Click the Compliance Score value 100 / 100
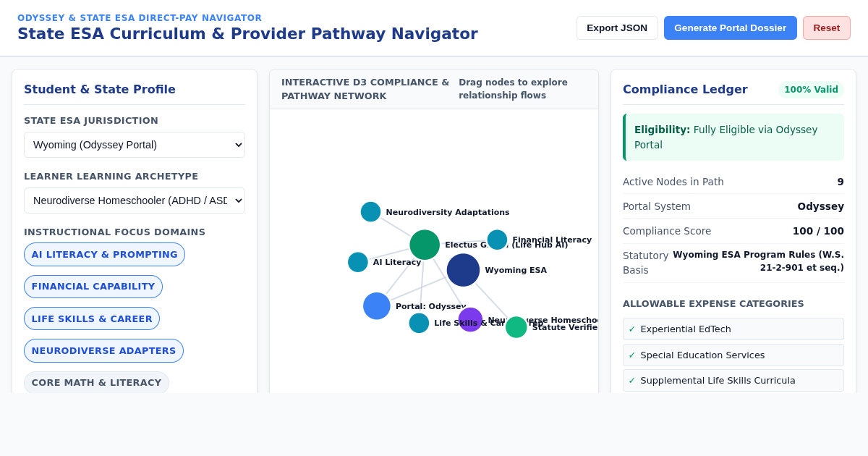The height and width of the screenshot is (456, 868). (x=818, y=231)
